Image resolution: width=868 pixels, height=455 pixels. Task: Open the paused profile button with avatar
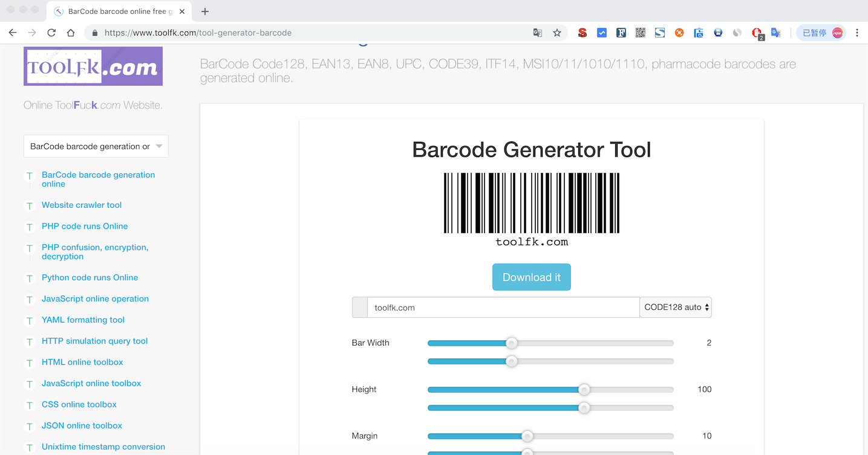pos(822,33)
